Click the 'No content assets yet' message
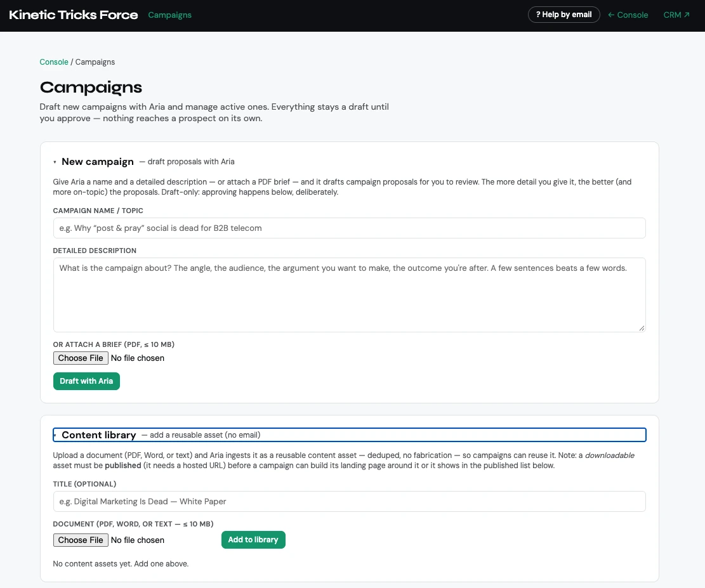The width and height of the screenshot is (705, 588). (121, 564)
